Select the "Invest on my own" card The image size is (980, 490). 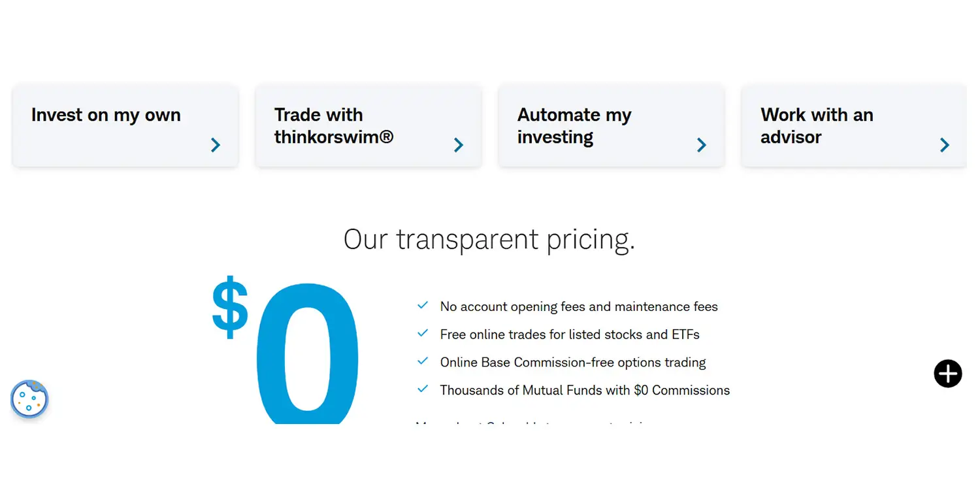pos(124,125)
